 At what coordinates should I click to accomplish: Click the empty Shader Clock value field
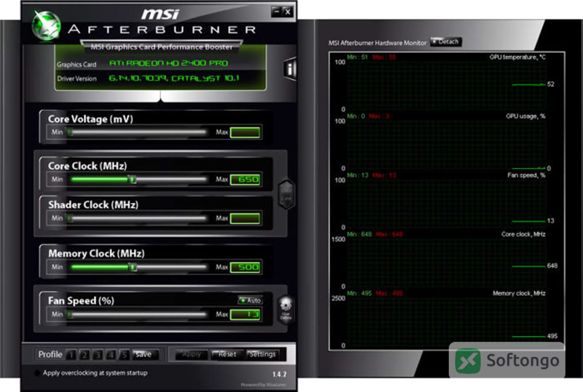(245, 218)
